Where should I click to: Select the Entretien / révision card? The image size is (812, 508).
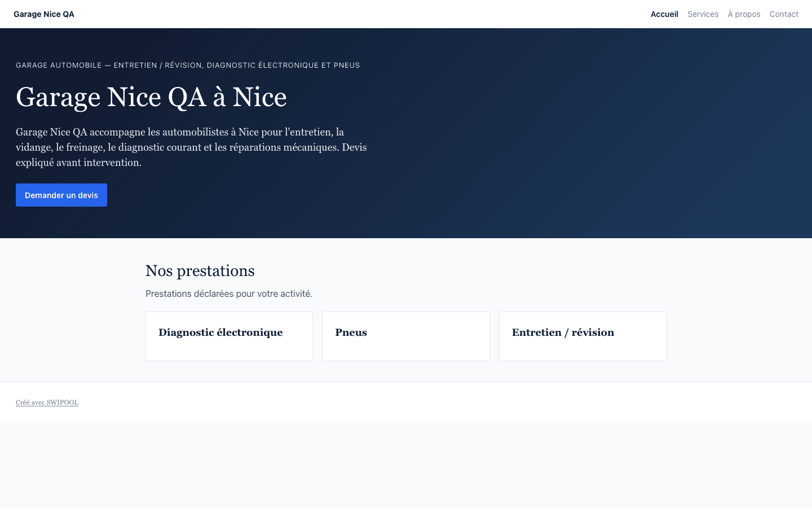[x=582, y=336]
